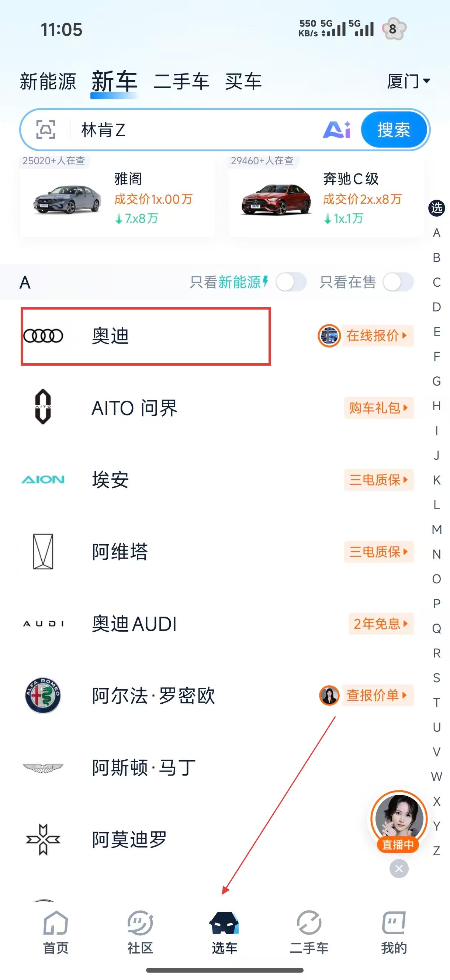Jump to letter M in alphabet index
The width and height of the screenshot is (450, 980).
437,529
